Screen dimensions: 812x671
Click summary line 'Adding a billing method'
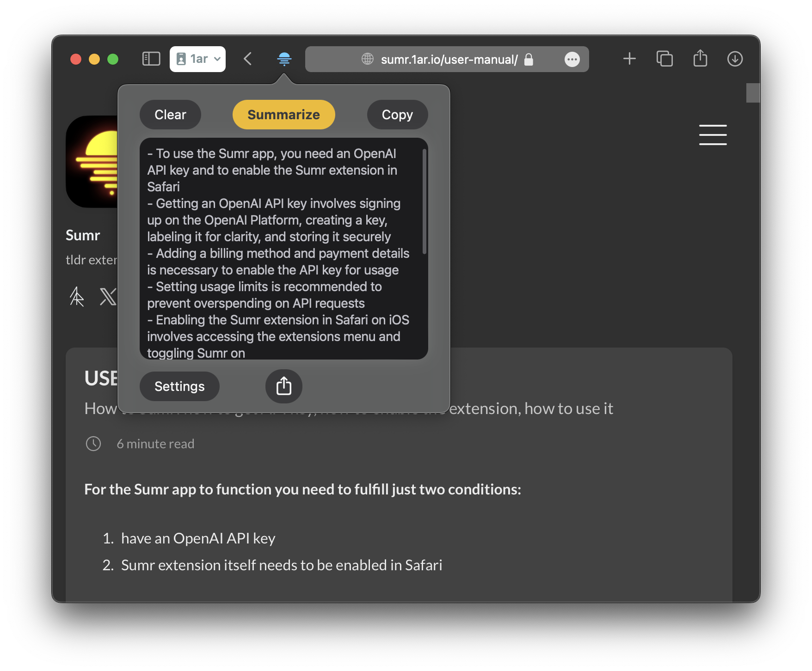coord(278,262)
